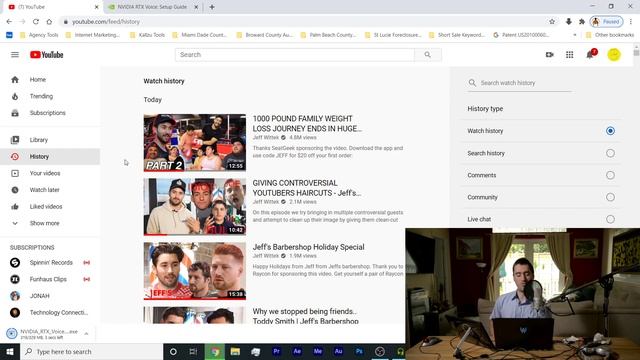Click the browser home icon
The image size is (640, 360).
(x=49, y=22)
